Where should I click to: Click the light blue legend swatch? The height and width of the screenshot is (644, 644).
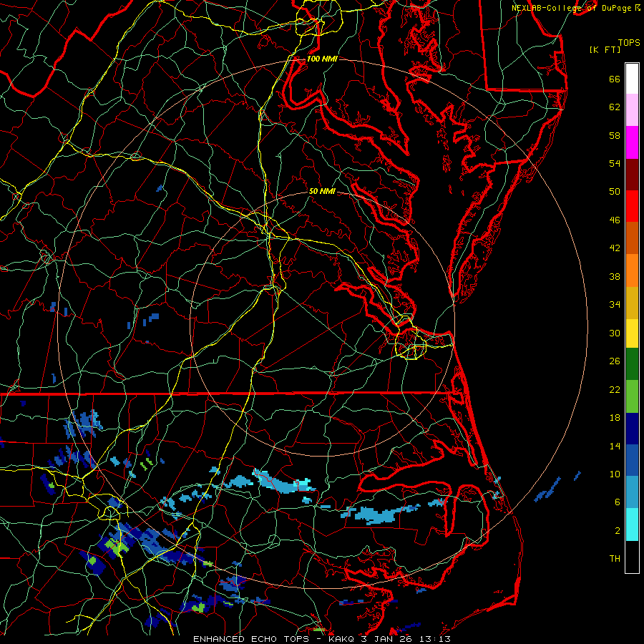tap(632, 492)
